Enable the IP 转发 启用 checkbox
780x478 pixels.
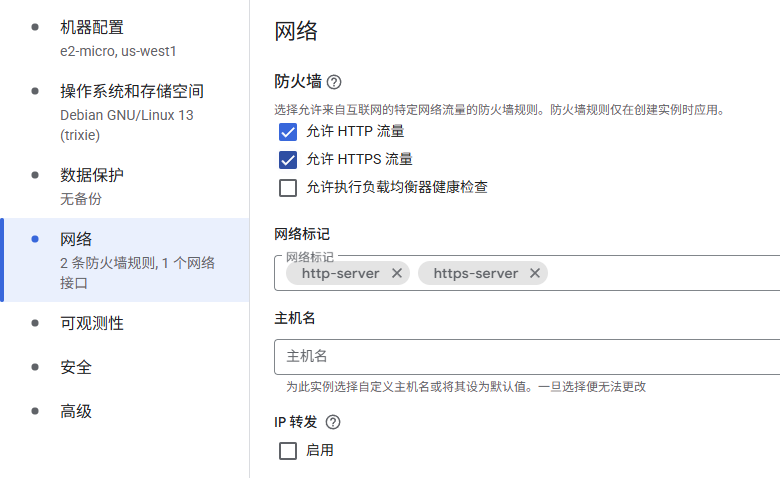(x=288, y=451)
